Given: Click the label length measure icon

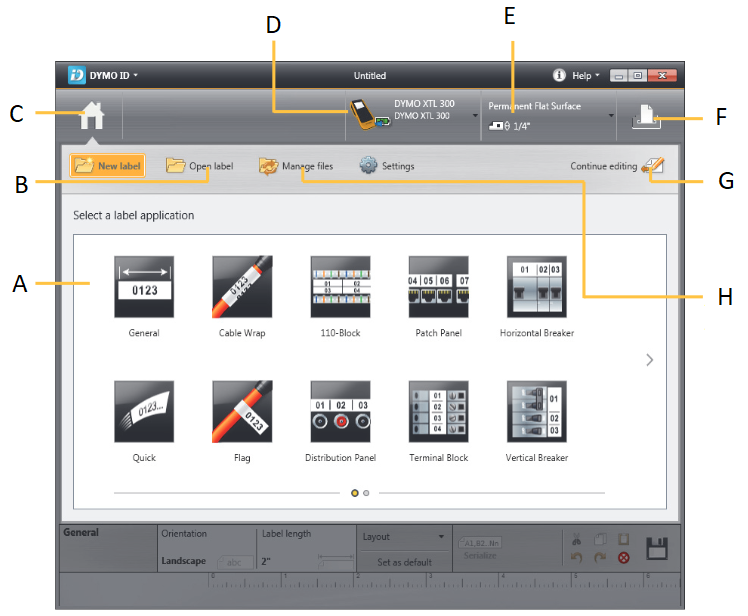Looking at the screenshot, I should click(x=335, y=560).
